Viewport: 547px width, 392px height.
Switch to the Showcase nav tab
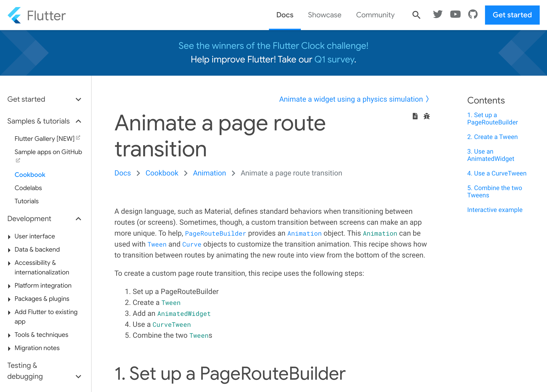point(324,15)
